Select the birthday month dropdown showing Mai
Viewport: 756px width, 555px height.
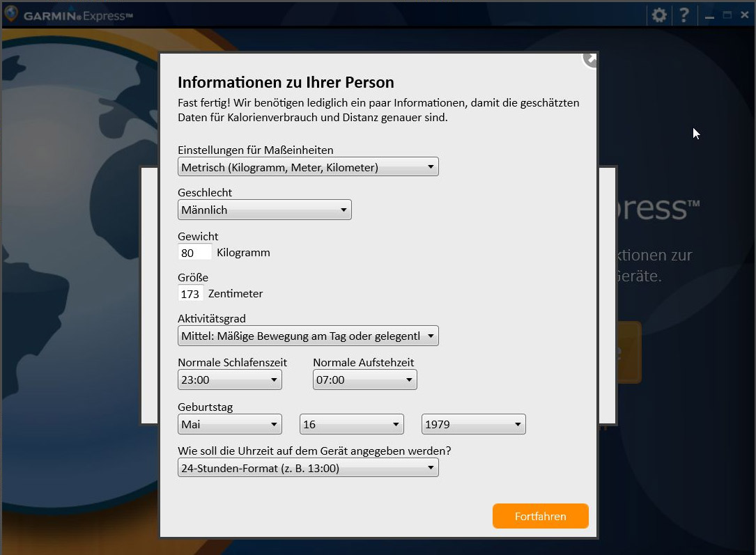229,424
